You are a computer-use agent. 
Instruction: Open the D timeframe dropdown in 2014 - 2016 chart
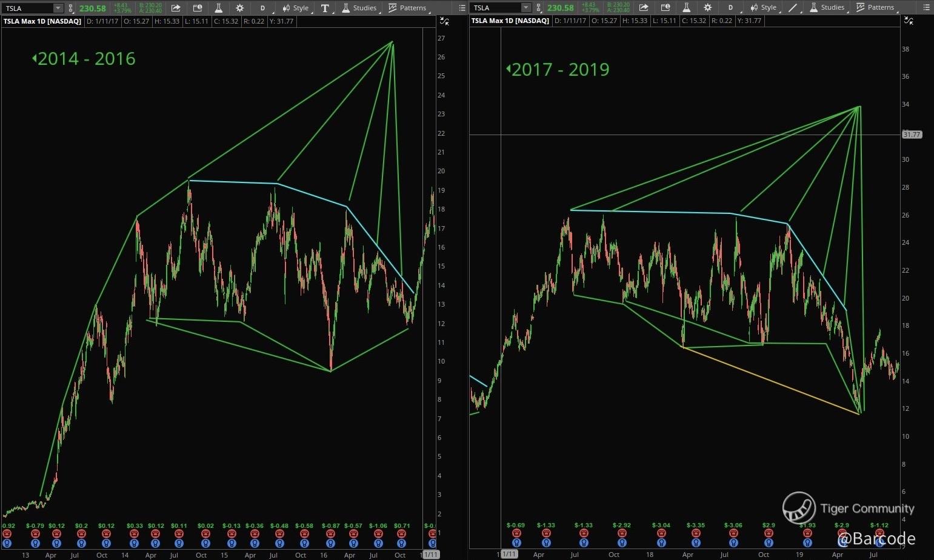point(262,8)
